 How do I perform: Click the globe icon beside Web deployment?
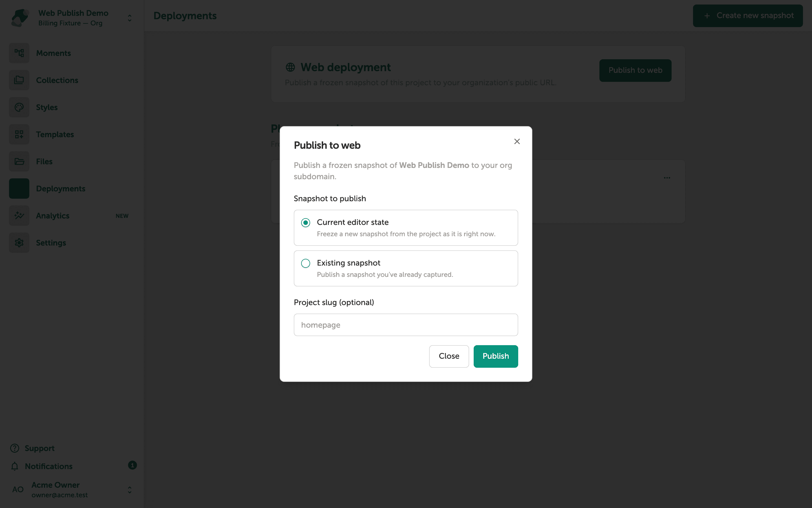(x=290, y=67)
